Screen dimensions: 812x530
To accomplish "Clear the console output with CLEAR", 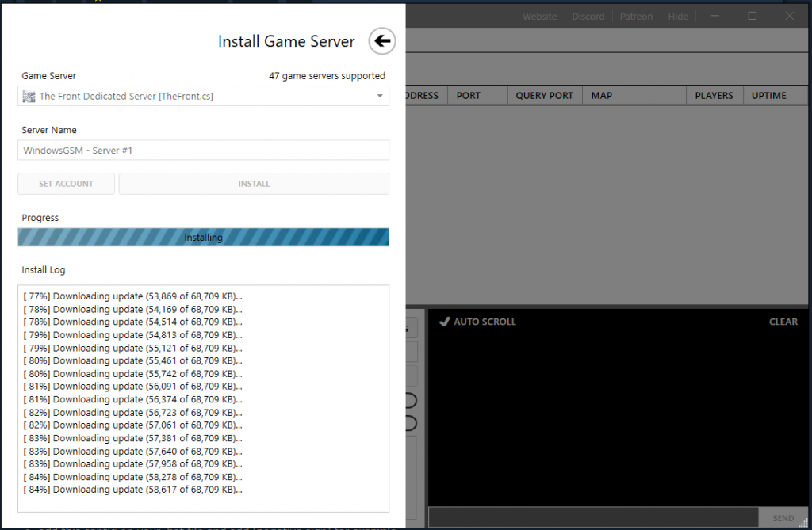I will (x=783, y=322).
